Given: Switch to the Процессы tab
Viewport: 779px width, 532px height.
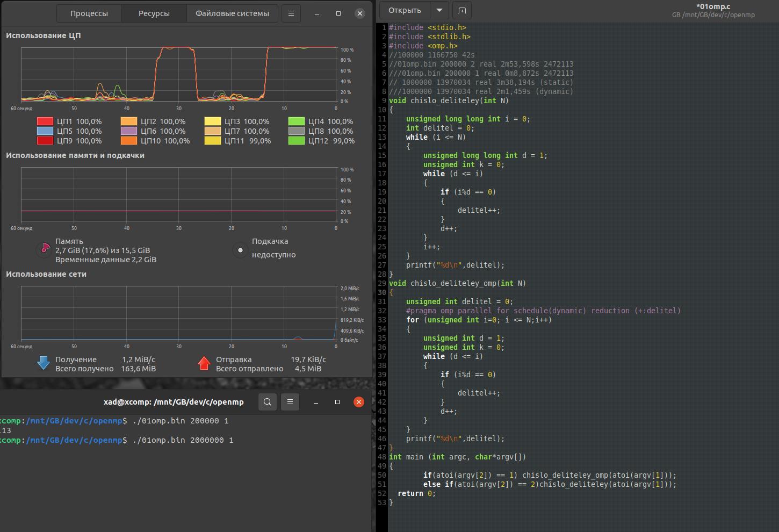Looking at the screenshot, I should coord(89,13).
